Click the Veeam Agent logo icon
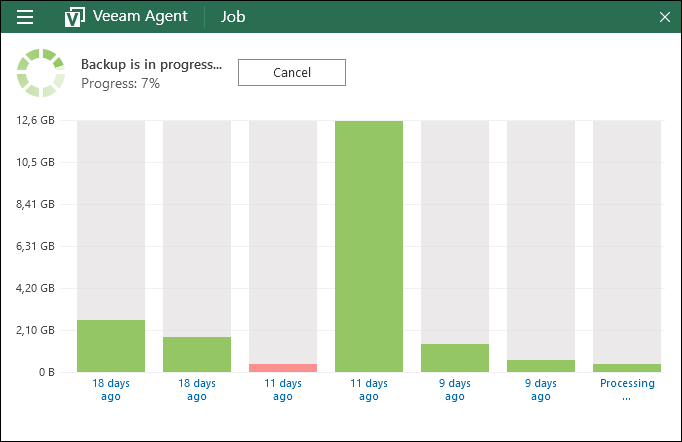The height and width of the screenshot is (442, 682). pyautogui.click(x=74, y=17)
